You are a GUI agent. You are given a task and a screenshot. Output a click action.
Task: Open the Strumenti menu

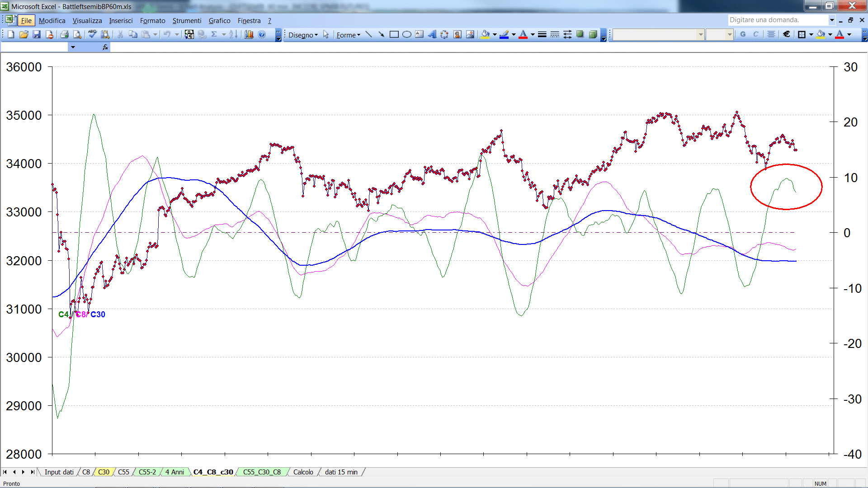pyautogui.click(x=187, y=20)
